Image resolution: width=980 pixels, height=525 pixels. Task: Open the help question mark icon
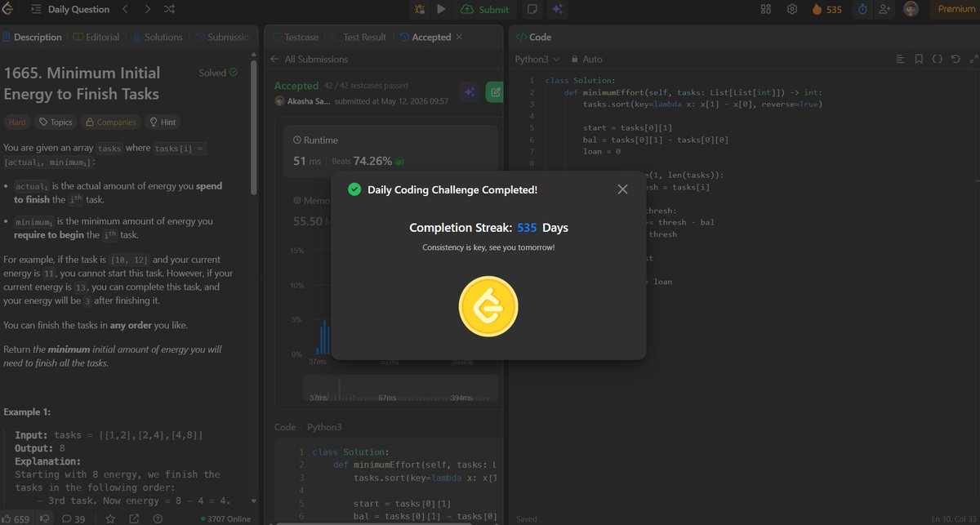click(x=158, y=518)
